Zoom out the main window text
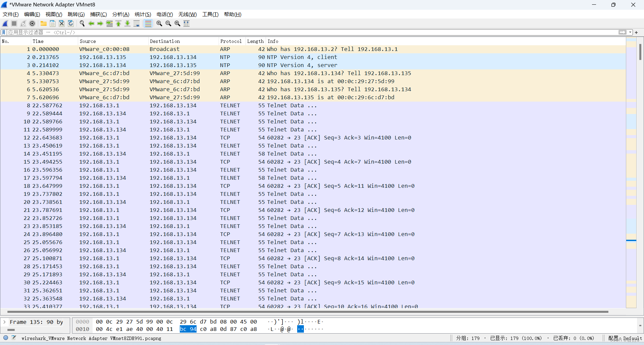The image size is (644, 345). coord(168,23)
